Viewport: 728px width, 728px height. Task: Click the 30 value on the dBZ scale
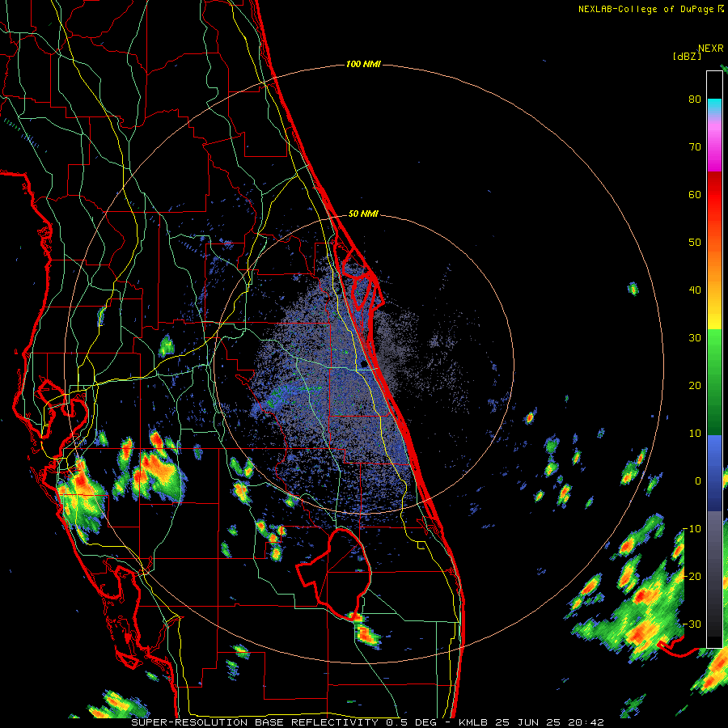[695, 338]
